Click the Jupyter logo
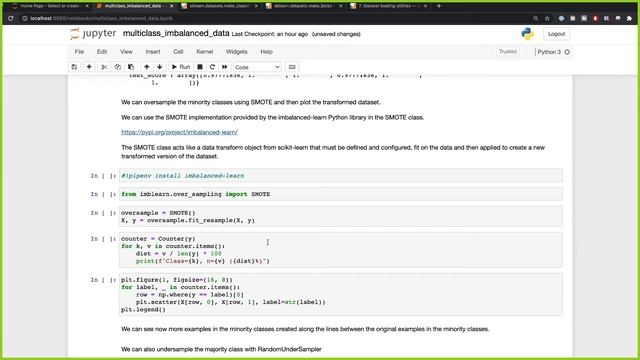The height and width of the screenshot is (360, 640). [93, 33]
